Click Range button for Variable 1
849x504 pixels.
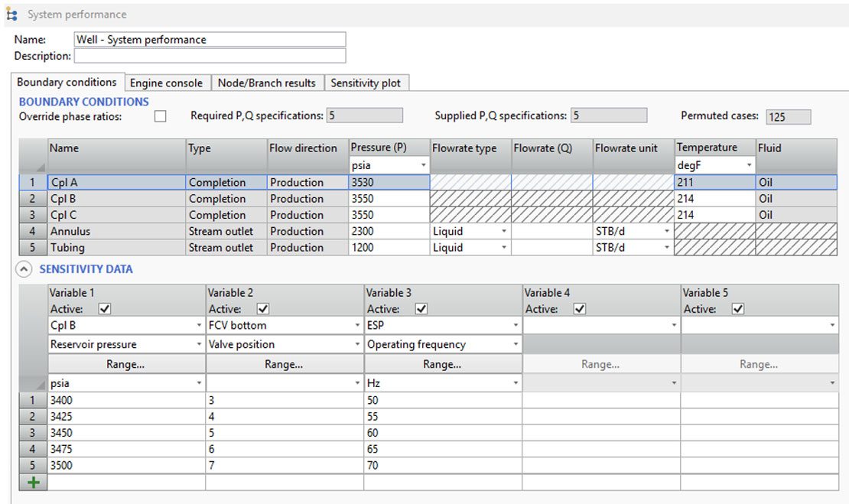tap(126, 365)
